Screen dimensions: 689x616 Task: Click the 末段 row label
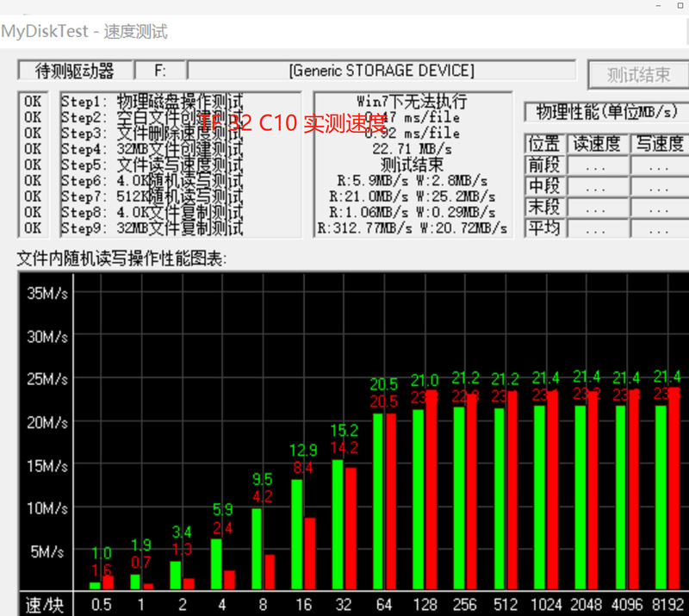tap(544, 207)
